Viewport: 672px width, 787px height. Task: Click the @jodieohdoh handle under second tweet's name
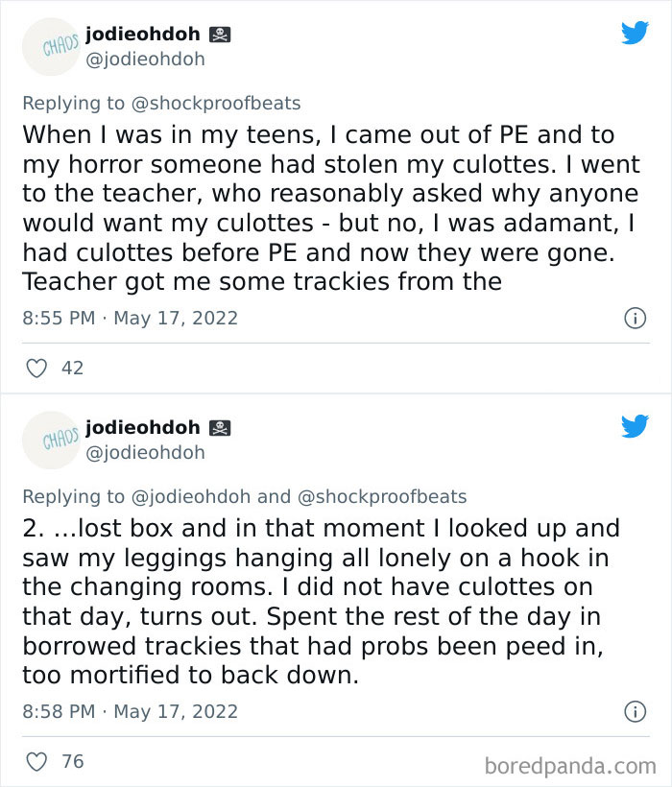click(145, 452)
